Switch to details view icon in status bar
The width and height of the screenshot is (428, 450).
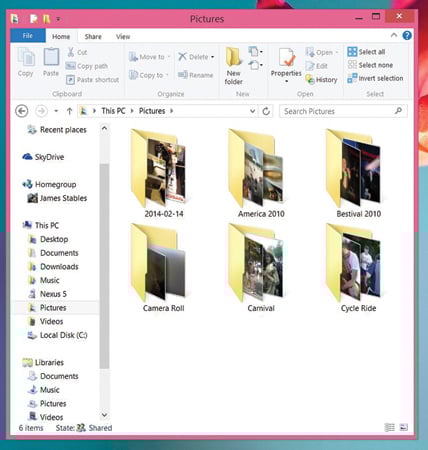pyautogui.click(x=389, y=427)
